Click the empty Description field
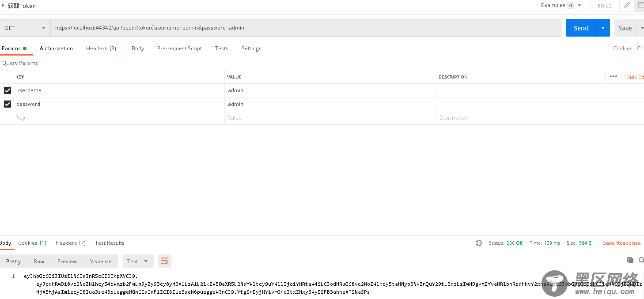The height and width of the screenshot is (299, 644). [540, 118]
